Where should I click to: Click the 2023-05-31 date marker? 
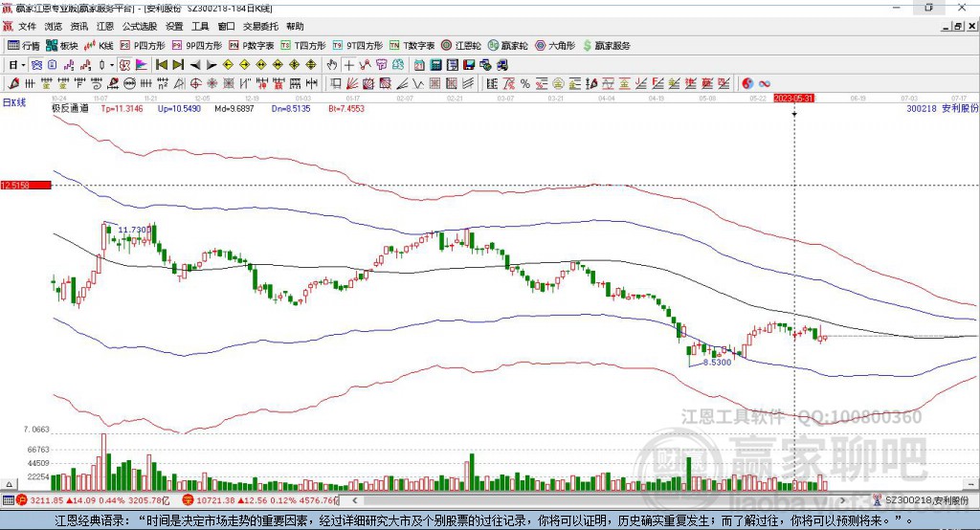point(793,99)
